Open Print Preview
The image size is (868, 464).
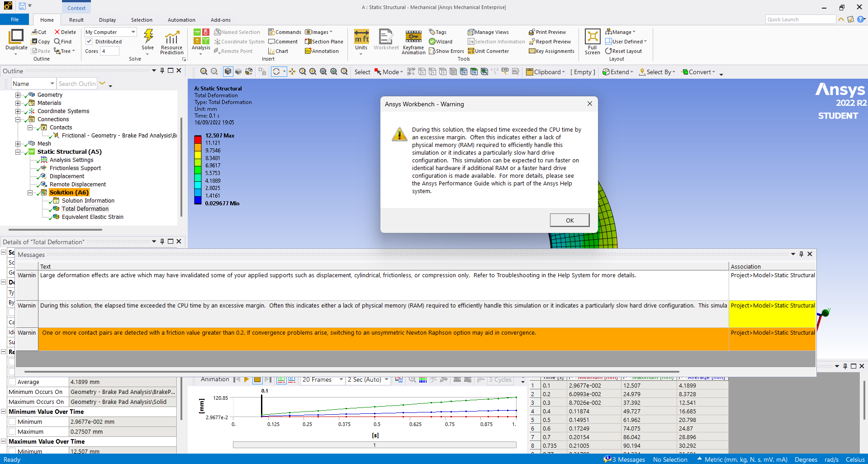(x=547, y=32)
